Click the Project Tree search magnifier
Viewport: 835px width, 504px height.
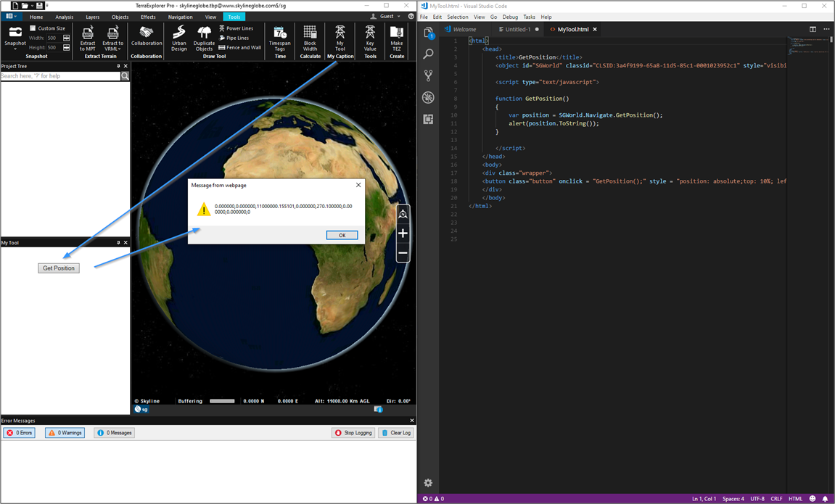pos(126,76)
